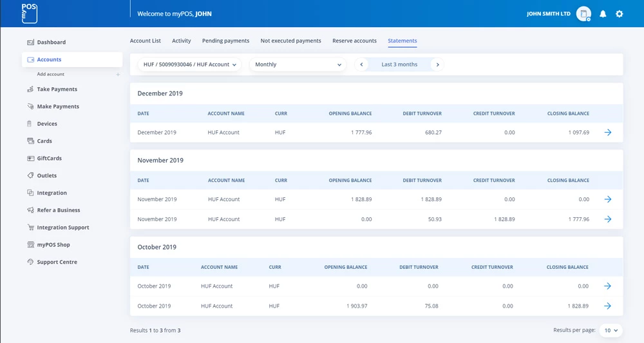The width and height of the screenshot is (644, 343).
Task: Click the myPOS logo
Action: click(x=30, y=13)
